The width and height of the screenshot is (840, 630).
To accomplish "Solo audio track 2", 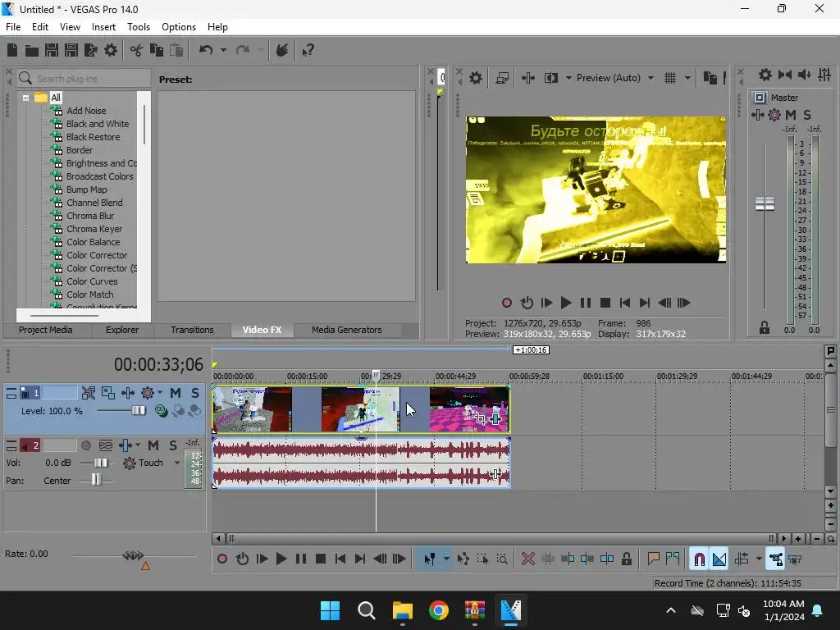I will (x=172, y=445).
